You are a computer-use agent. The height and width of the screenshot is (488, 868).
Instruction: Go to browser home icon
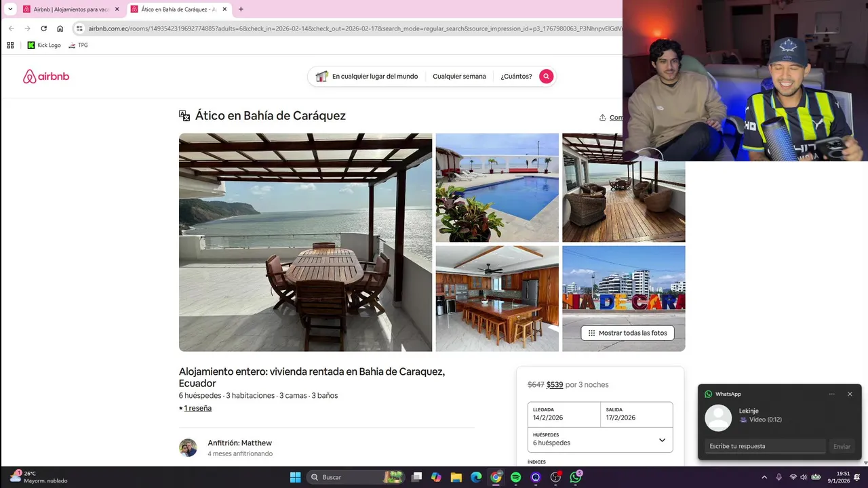(x=60, y=28)
